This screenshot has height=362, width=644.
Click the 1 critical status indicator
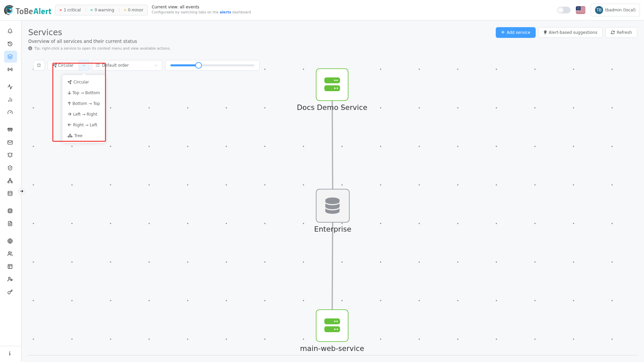coord(70,10)
